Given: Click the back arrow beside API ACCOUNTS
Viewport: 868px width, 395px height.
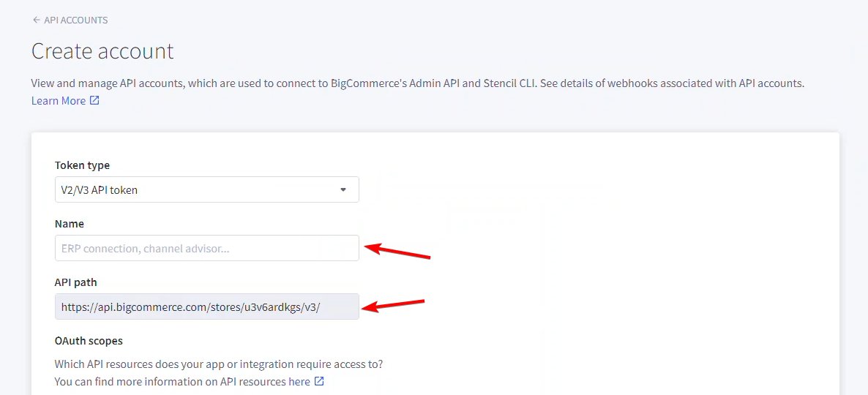Looking at the screenshot, I should pyautogui.click(x=37, y=20).
